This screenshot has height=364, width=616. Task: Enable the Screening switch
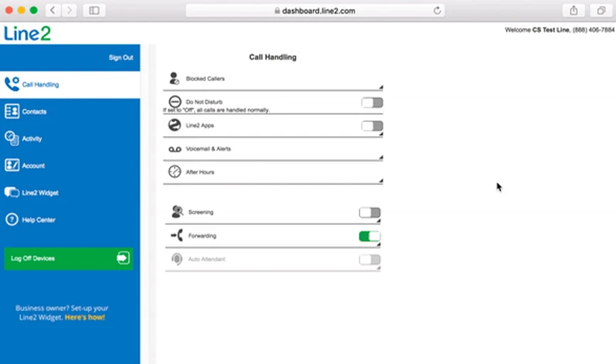tap(369, 213)
